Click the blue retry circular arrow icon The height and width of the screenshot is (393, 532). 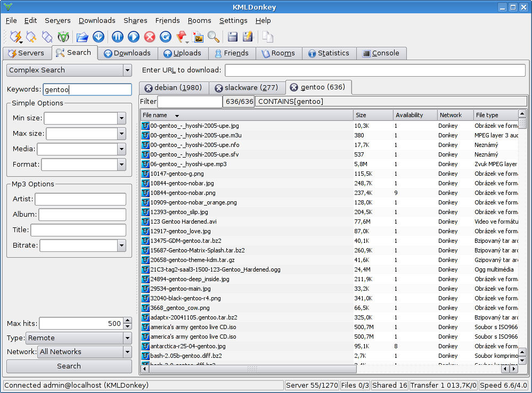[x=165, y=37]
